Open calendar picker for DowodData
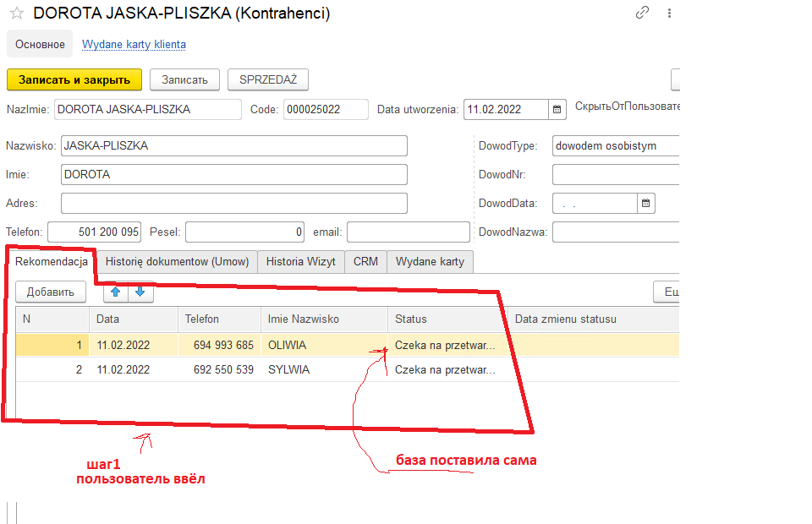Viewport: 812px width, 524px height. click(x=645, y=203)
